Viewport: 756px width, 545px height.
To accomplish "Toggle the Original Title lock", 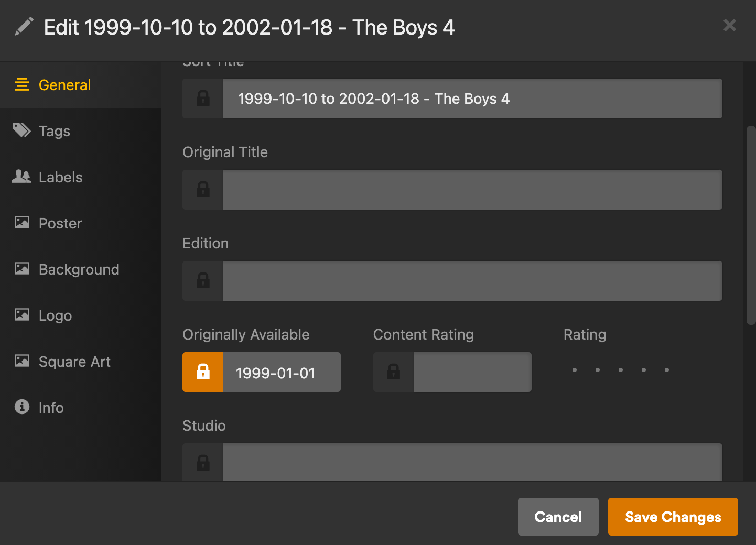I will [203, 190].
